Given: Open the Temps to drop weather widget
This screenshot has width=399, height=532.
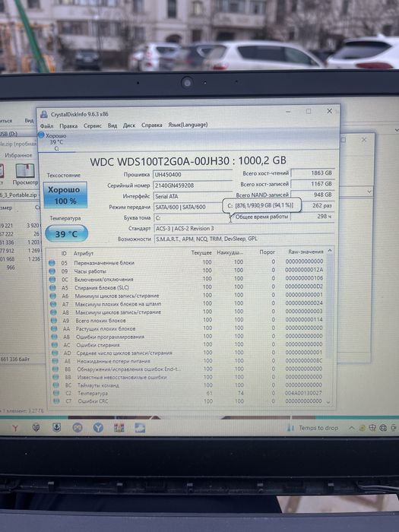Looking at the screenshot, I should point(312,428).
